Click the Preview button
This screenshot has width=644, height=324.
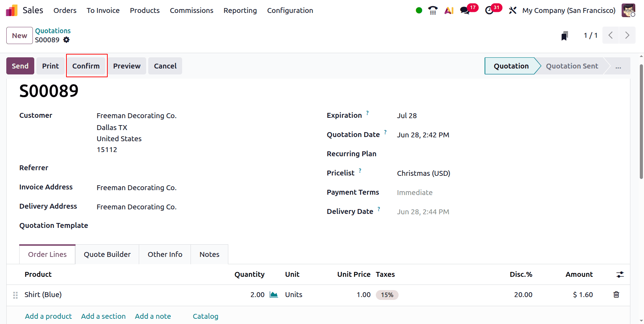pos(127,66)
